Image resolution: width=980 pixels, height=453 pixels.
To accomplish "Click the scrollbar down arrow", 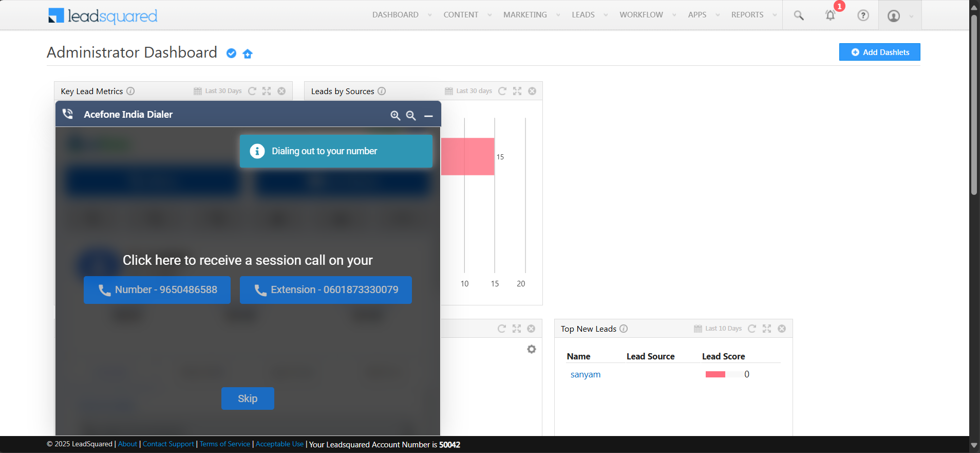I will 974,445.
